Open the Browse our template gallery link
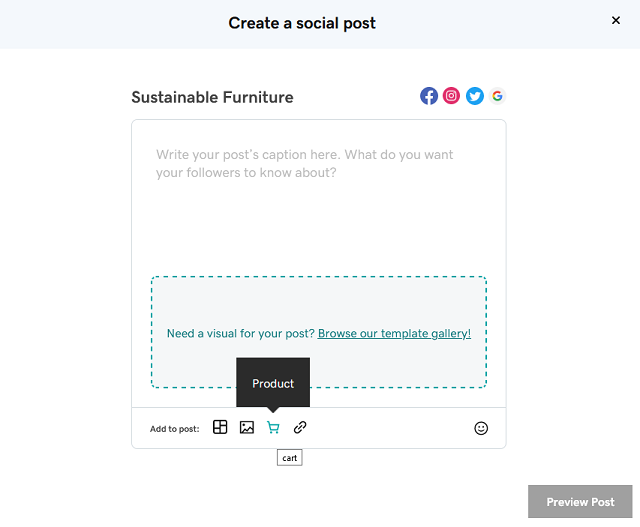 394,333
